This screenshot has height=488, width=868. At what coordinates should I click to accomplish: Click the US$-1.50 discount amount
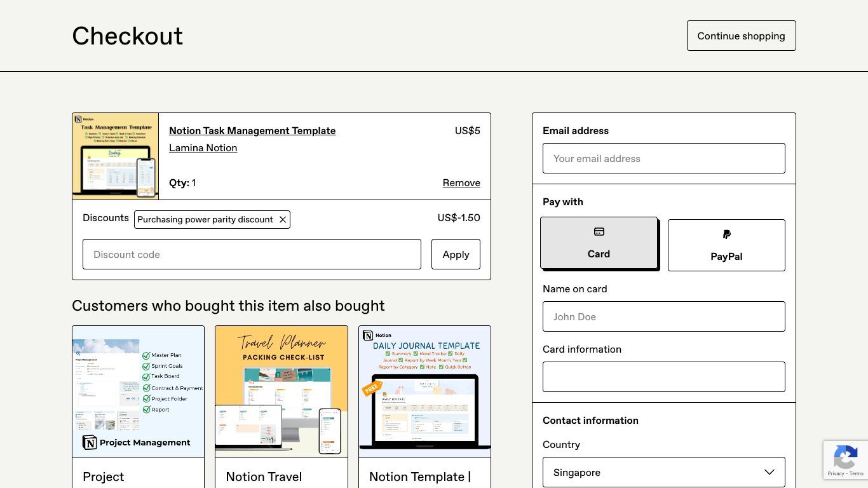pyautogui.click(x=459, y=218)
